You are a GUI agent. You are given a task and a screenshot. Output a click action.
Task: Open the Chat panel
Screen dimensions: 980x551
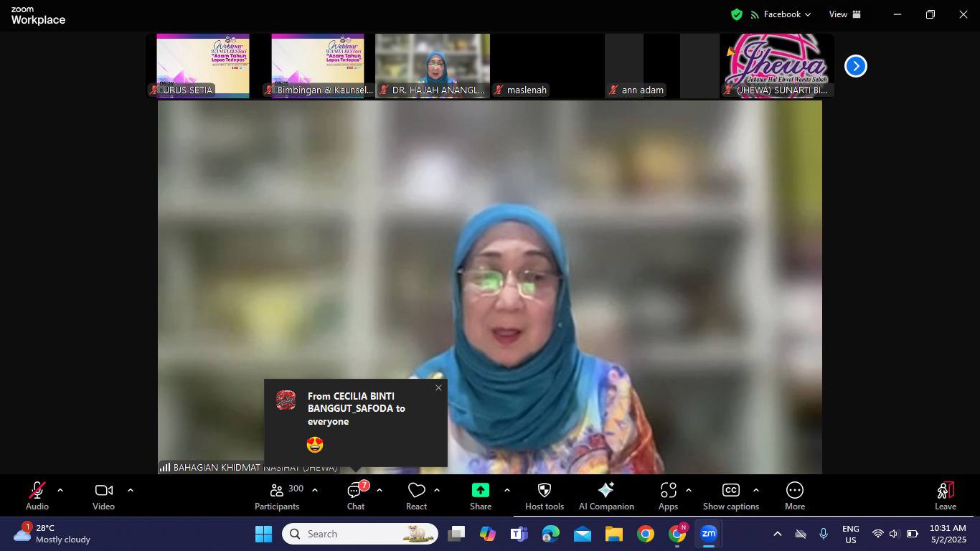356,495
